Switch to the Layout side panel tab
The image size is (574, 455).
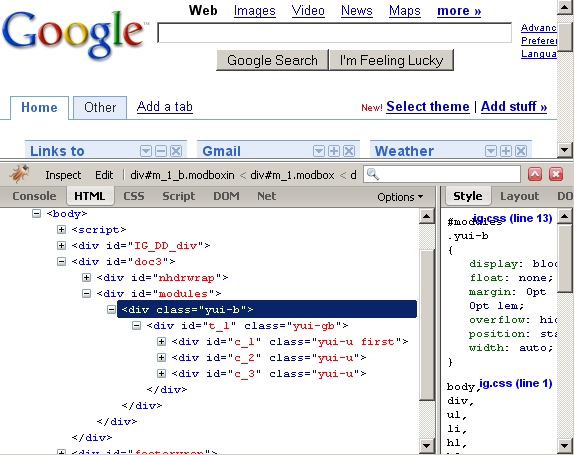[519, 196]
